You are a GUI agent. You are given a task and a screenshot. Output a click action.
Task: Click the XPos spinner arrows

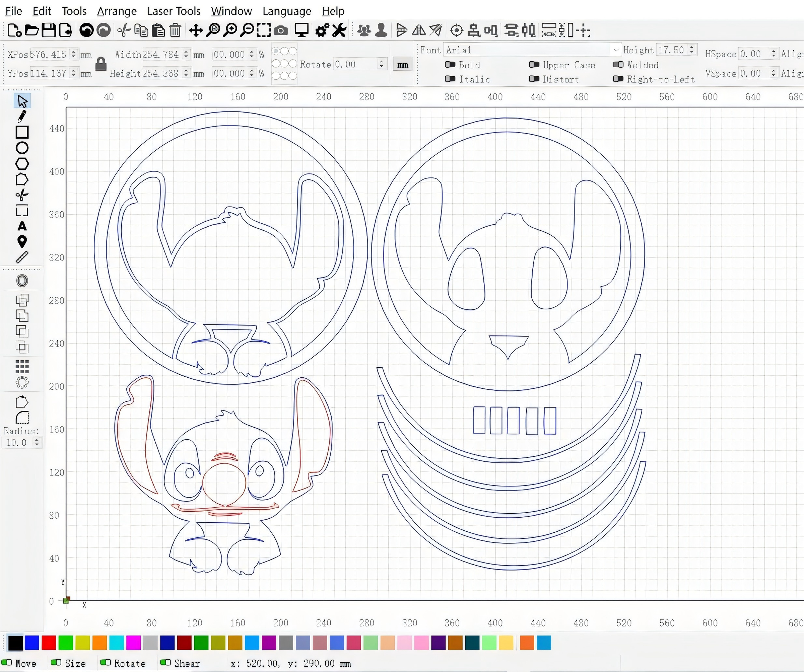pos(73,54)
